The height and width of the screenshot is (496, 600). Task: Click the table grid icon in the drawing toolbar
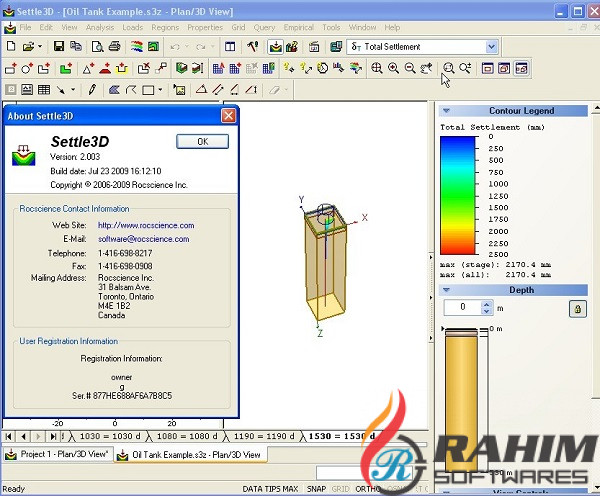[44, 90]
